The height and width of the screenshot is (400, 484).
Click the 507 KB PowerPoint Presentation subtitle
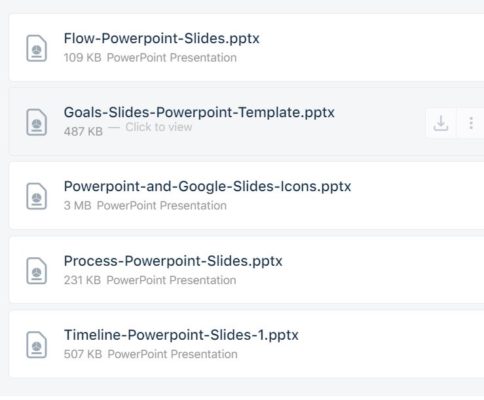pyautogui.click(x=151, y=354)
